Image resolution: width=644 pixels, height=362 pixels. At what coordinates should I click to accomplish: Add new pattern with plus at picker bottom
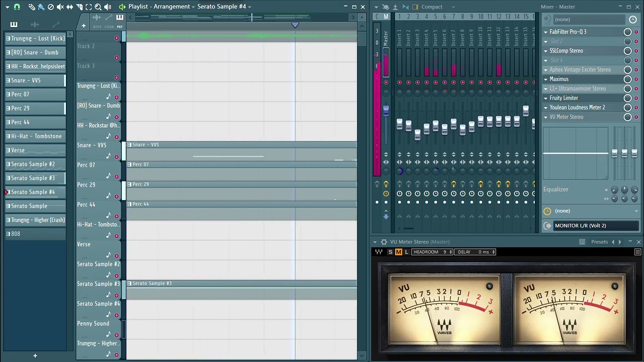[x=35, y=356]
